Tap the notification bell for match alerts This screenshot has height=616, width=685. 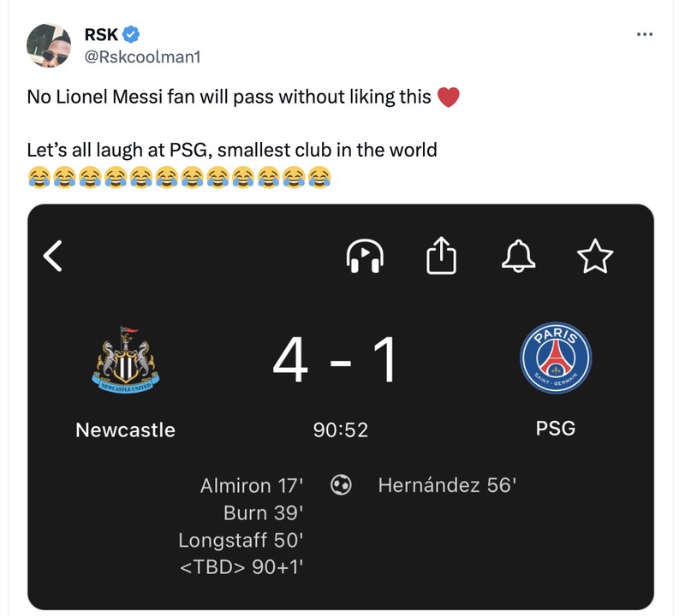point(520,256)
